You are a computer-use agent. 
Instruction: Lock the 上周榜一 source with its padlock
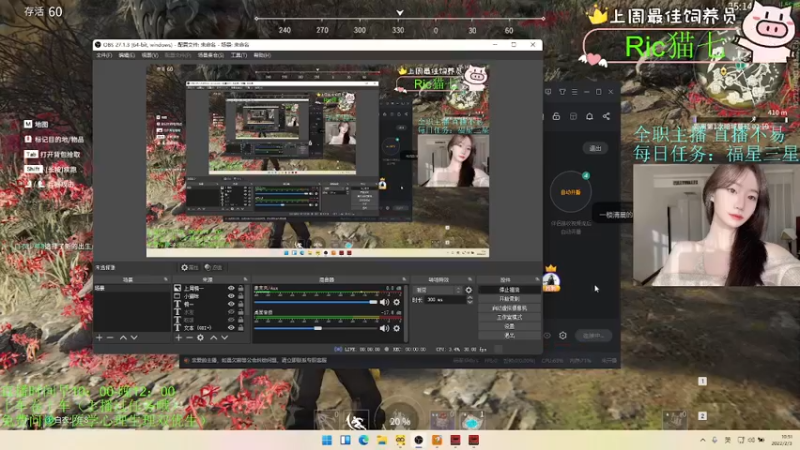click(x=241, y=288)
